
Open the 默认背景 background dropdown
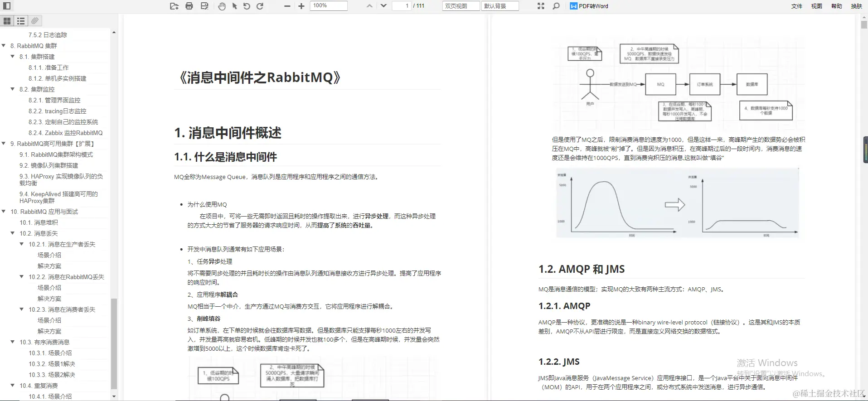pyautogui.click(x=500, y=6)
